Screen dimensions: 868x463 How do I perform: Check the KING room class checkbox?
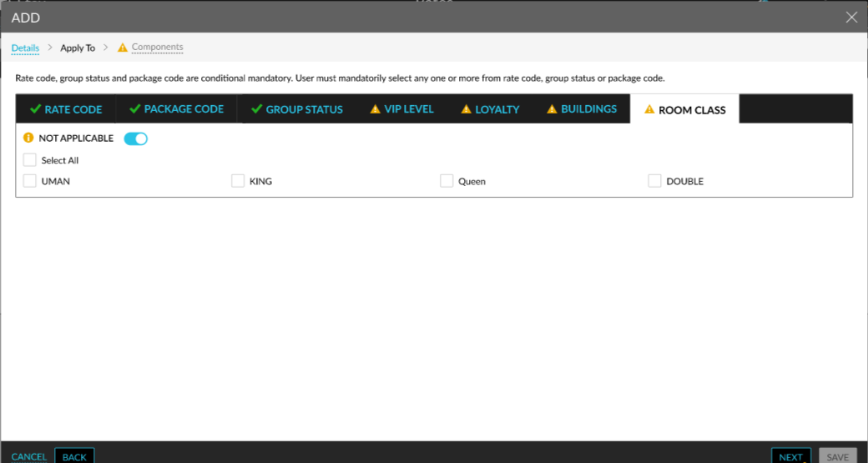tap(238, 181)
